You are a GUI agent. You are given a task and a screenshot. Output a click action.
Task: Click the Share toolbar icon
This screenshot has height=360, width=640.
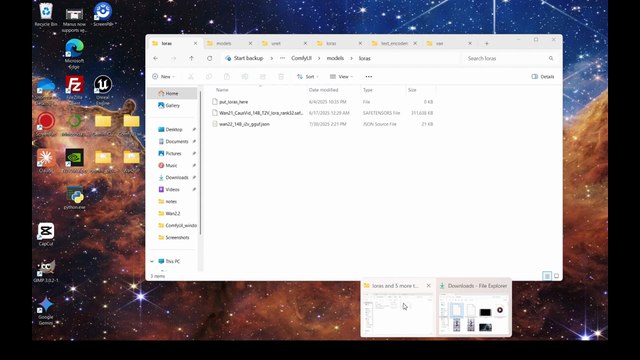(263, 77)
